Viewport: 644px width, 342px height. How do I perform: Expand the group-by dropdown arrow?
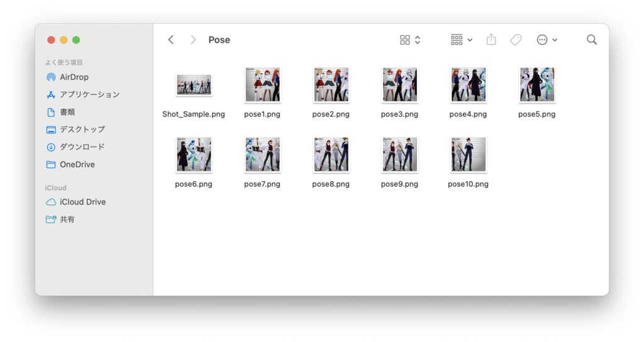[470, 40]
